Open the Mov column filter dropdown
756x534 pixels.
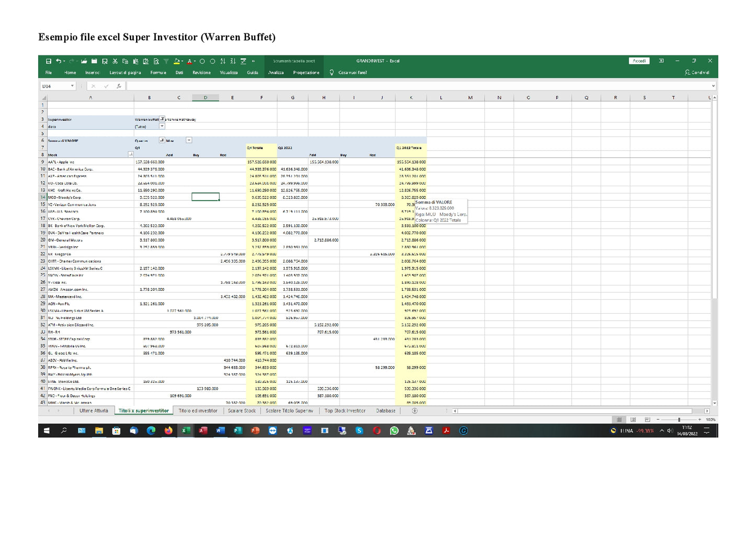point(189,140)
